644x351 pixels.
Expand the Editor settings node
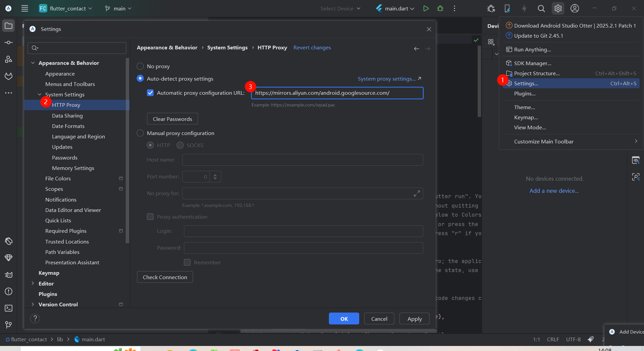[x=33, y=283]
